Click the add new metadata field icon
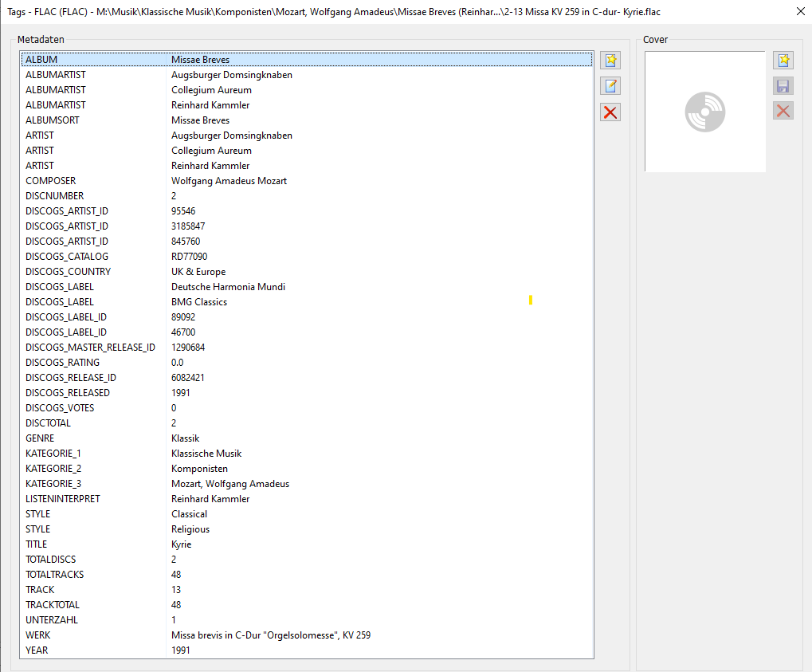The height and width of the screenshot is (672, 812). [x=610, y=61]
